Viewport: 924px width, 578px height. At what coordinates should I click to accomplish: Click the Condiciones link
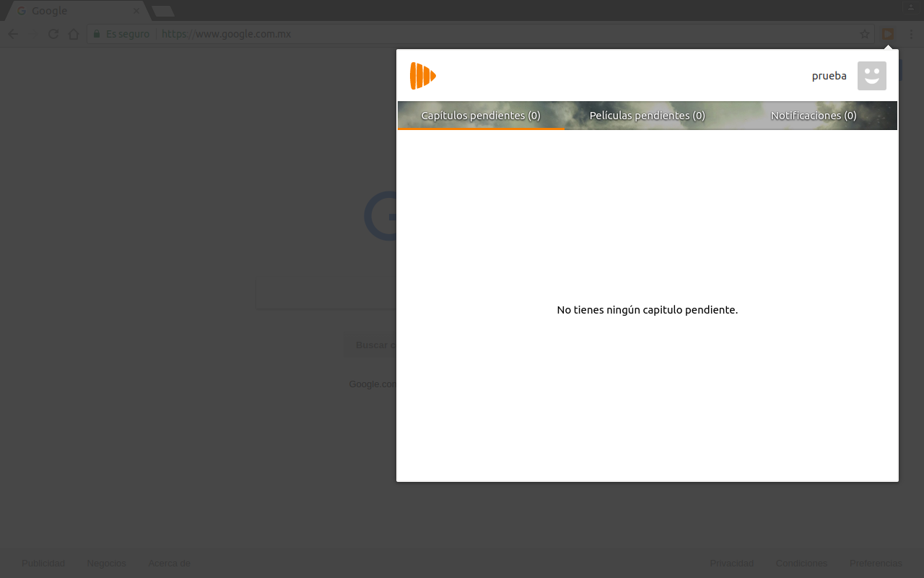801,563
